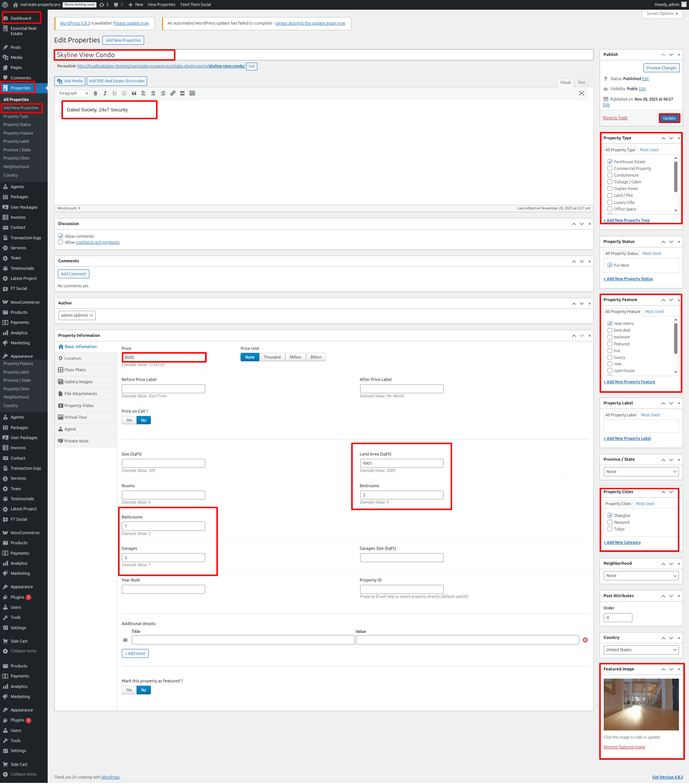Open the Country dropdown showing United States

point(641,650)
